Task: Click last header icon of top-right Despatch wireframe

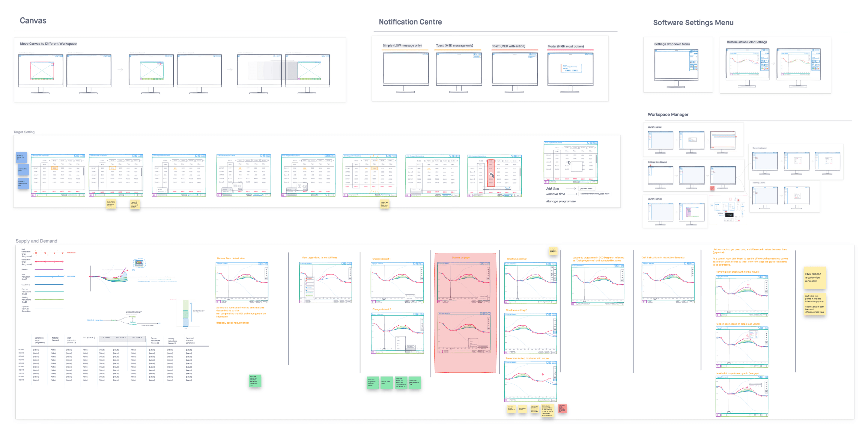Action: pyautogui.click(x=596, y=143)
